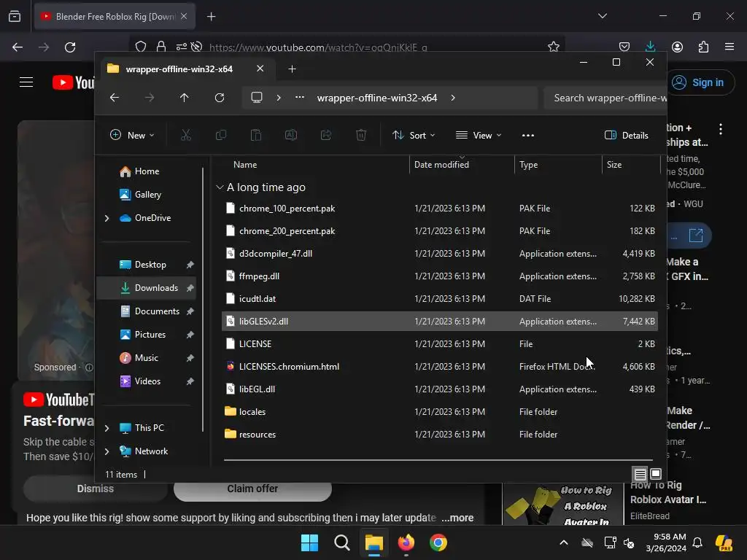Open the Sort dropdown menu
Screen dimensions: 747x560
(x=414, y=135)
